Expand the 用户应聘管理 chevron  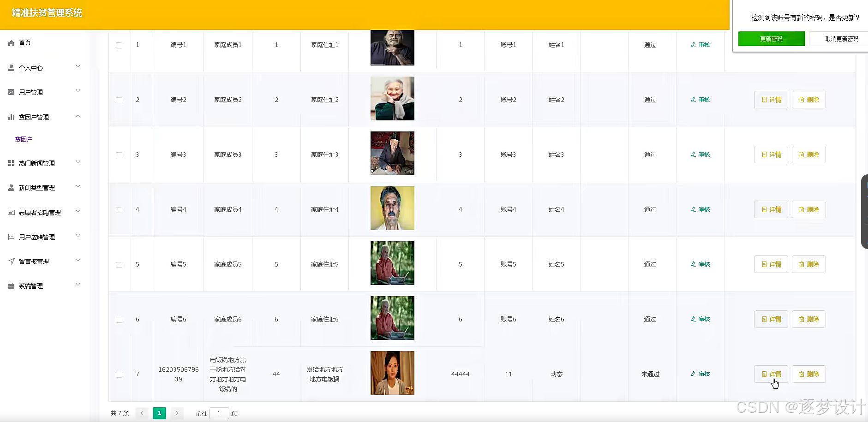(78, 236)
